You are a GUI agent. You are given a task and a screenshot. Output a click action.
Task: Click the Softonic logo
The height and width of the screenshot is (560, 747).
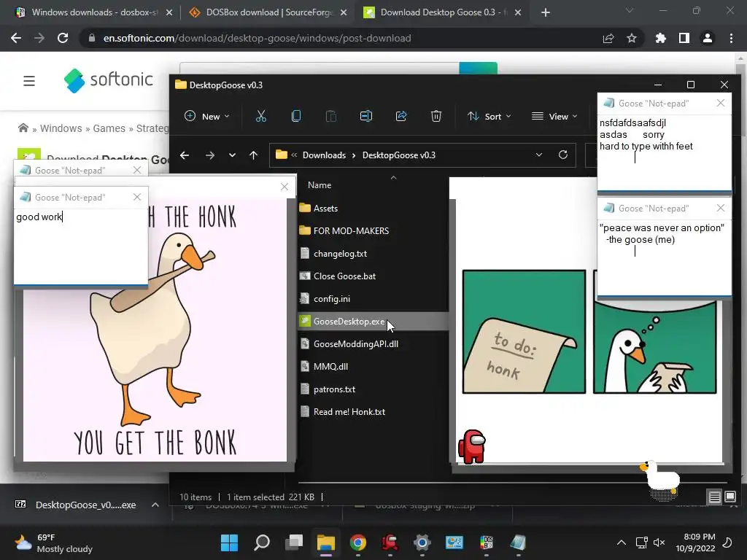pos(109,80)
